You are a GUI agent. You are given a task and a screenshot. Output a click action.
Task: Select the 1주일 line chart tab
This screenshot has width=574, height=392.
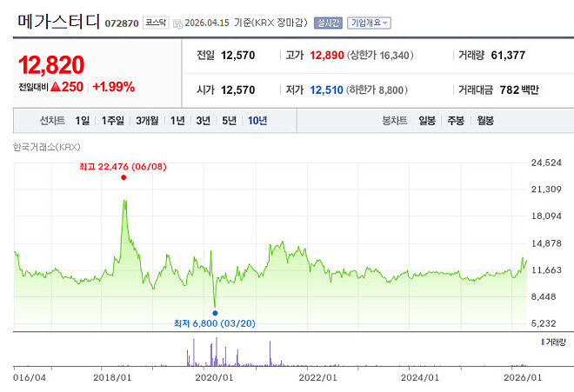pos(113,121)
